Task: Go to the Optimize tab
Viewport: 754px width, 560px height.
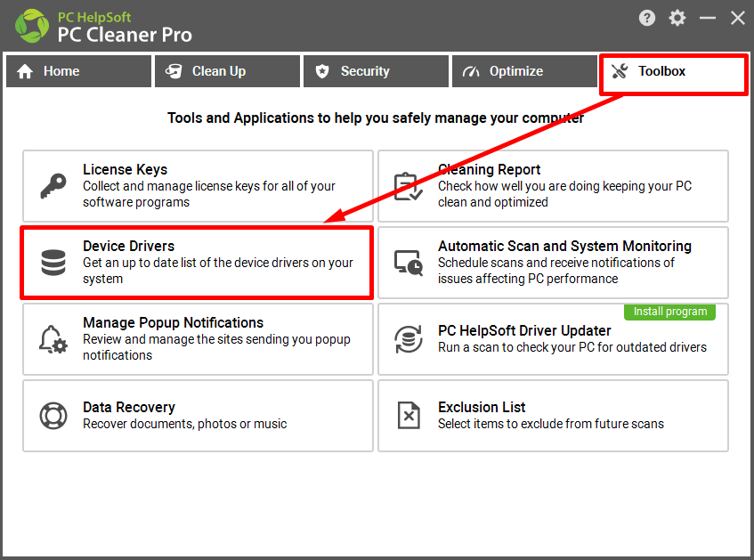Action: [524, 71]
